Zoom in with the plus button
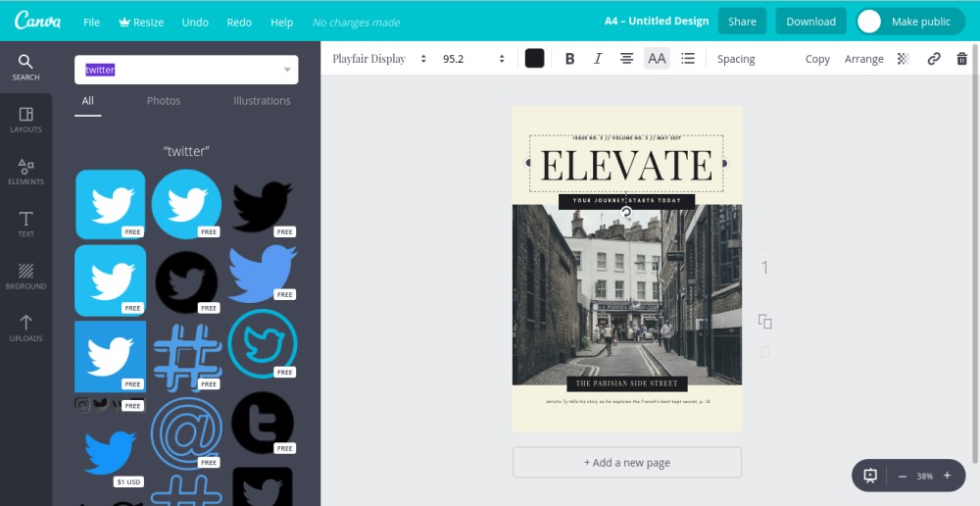 click(x=947, y=476)
